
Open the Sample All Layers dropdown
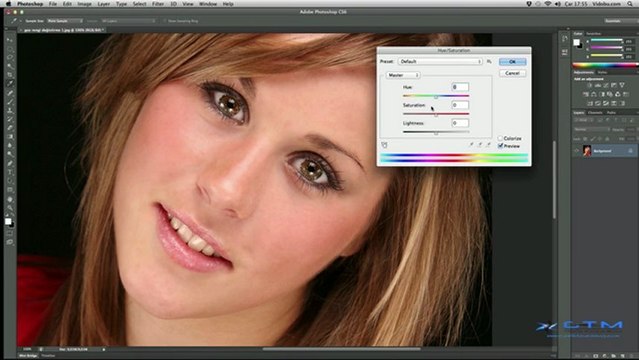tap(128, 21)
